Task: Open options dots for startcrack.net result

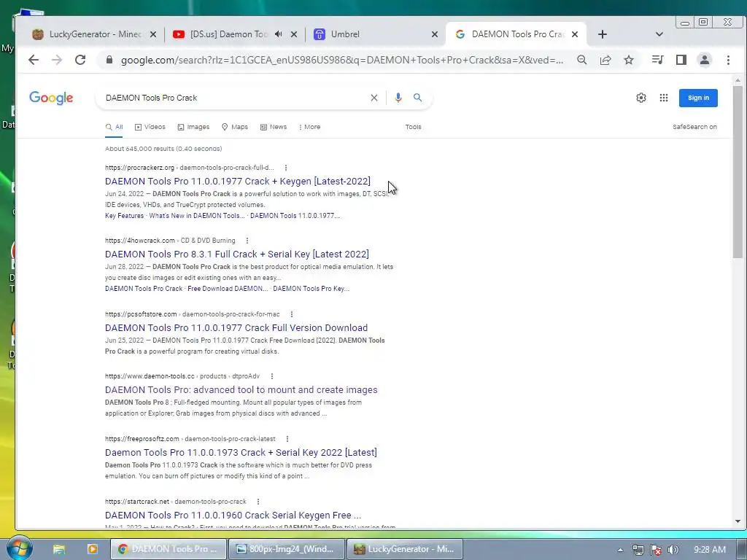Action: click(258, 502)
